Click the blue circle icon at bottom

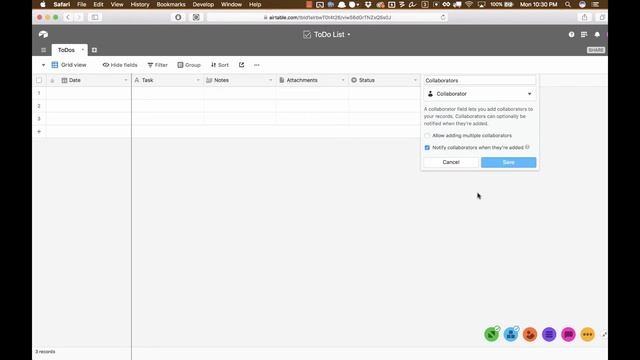pyautogui.click(x=511, y=334)
